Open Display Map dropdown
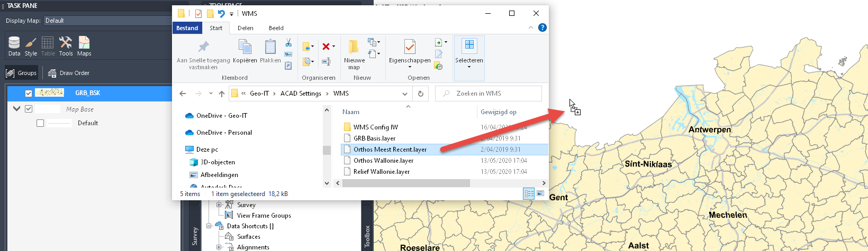 point(108,21)
